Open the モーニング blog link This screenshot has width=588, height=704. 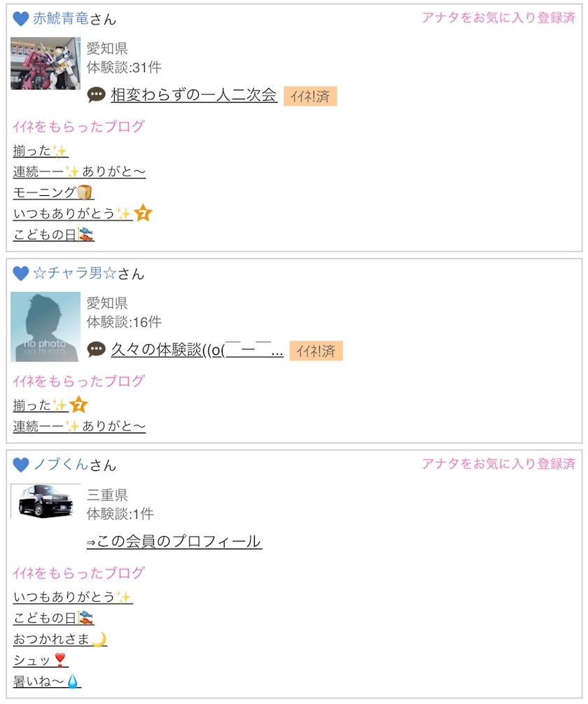tap(53, 192)
